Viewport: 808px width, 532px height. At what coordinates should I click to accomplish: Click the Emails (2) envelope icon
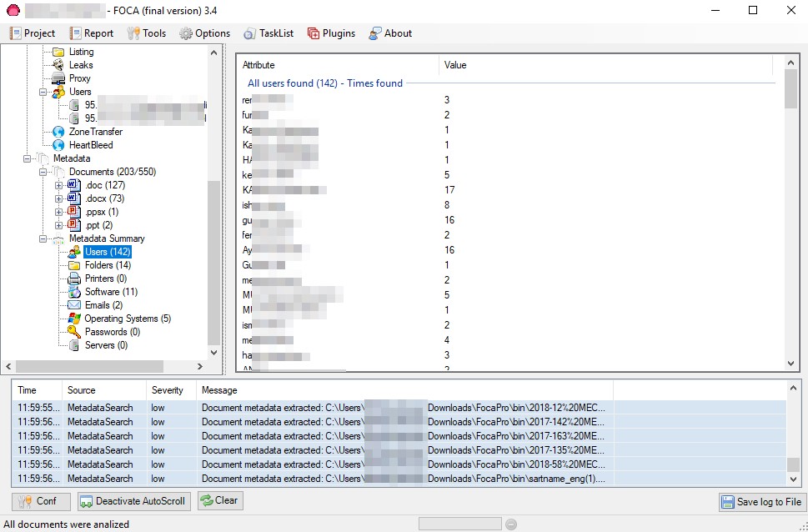pyautogui.click(x=74, y=305)
